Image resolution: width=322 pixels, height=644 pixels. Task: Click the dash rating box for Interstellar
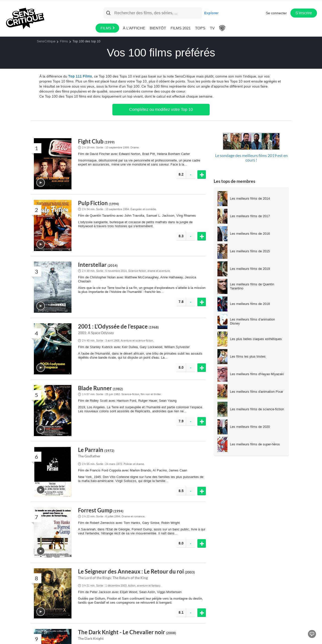pos(191,302)
